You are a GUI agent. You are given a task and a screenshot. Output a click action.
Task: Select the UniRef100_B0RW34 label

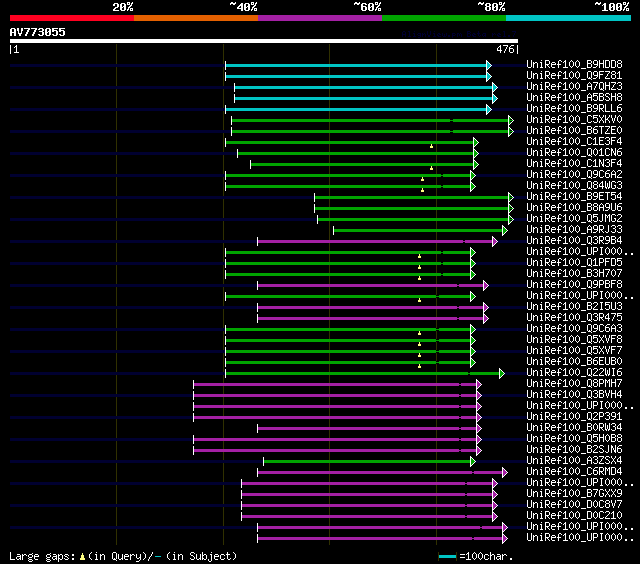[574, 428]
